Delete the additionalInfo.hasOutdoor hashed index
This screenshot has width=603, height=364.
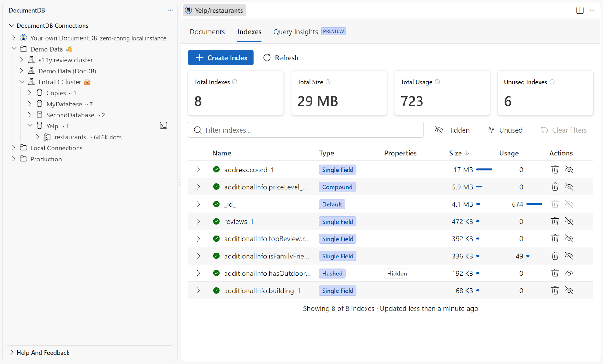coord(555,273)
